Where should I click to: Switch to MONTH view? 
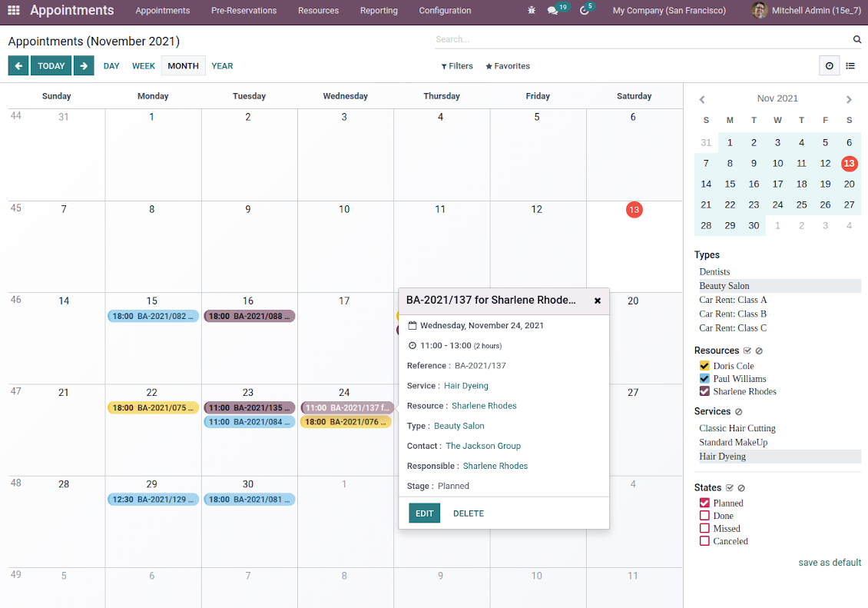[x=184, y=66]
